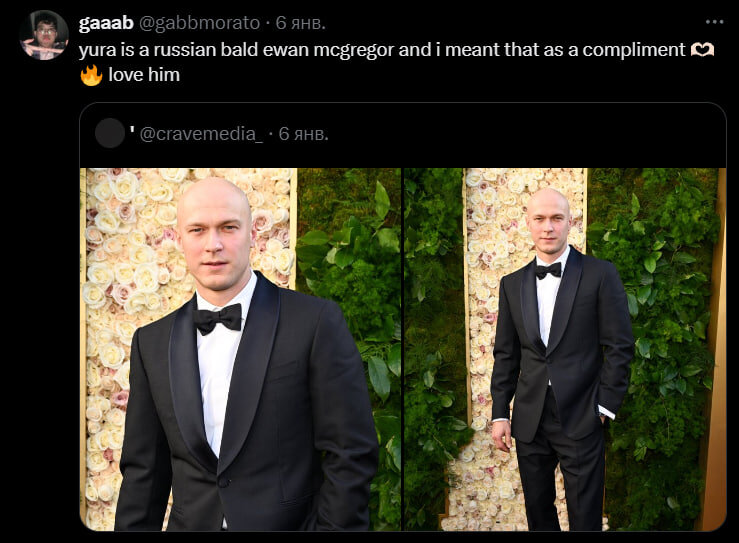Click the fire emoji in the tweet
Viewport: 739px width, 543px height.
[x=91, y=75]
